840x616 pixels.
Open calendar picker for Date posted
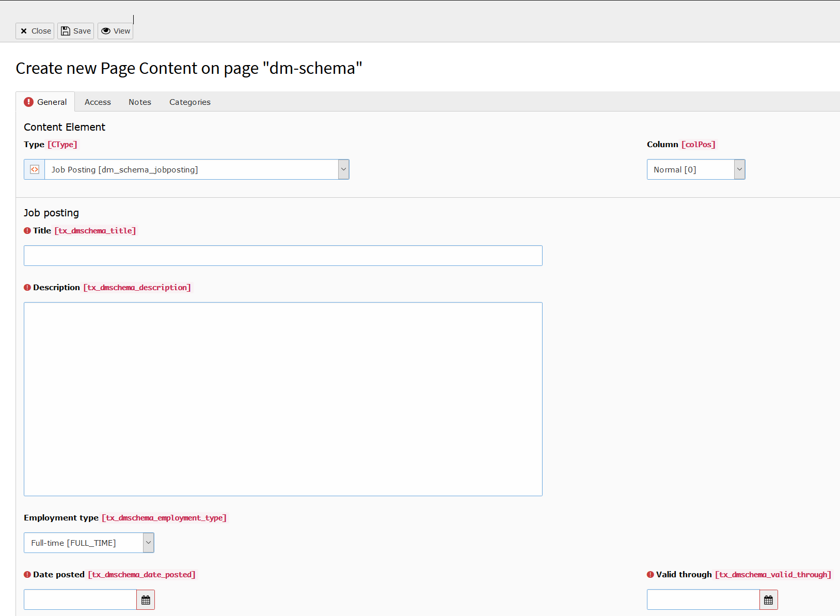(146, 599)
